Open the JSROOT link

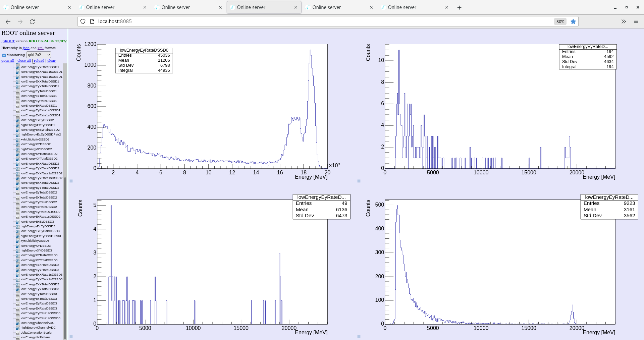8,41
